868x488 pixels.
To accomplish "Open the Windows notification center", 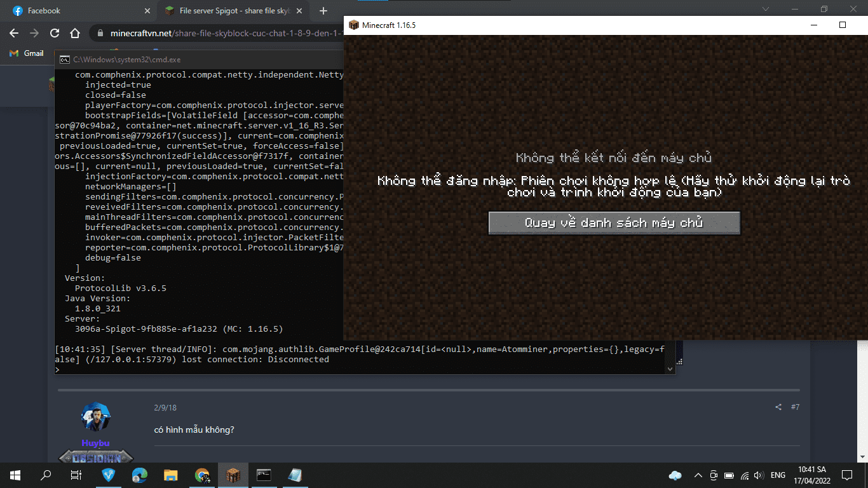I will point(847,475).
